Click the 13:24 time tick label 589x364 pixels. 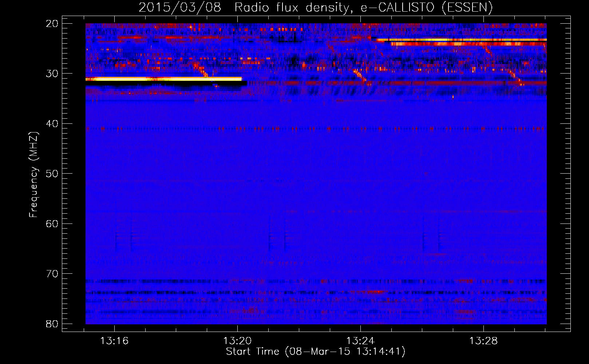point(360,341)
